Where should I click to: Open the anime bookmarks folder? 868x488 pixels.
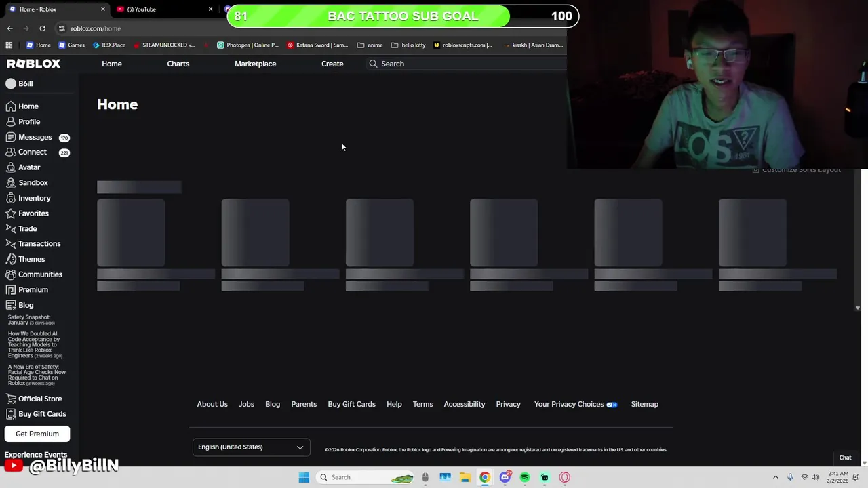pyautogui.click(x=370, y=45)
